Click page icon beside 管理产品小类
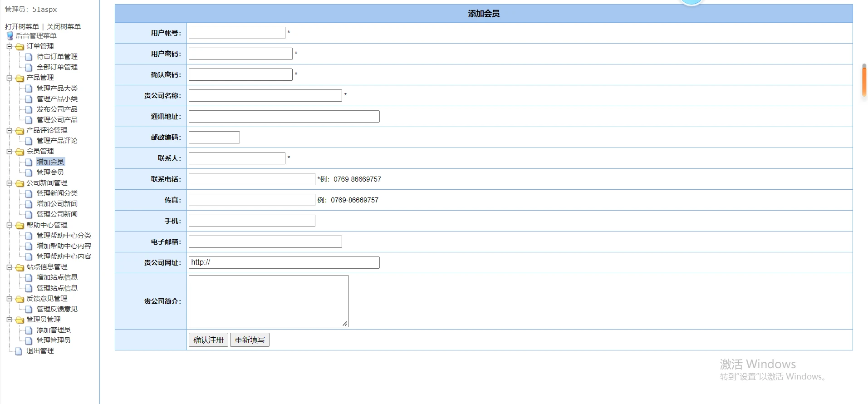 (29, 99)
